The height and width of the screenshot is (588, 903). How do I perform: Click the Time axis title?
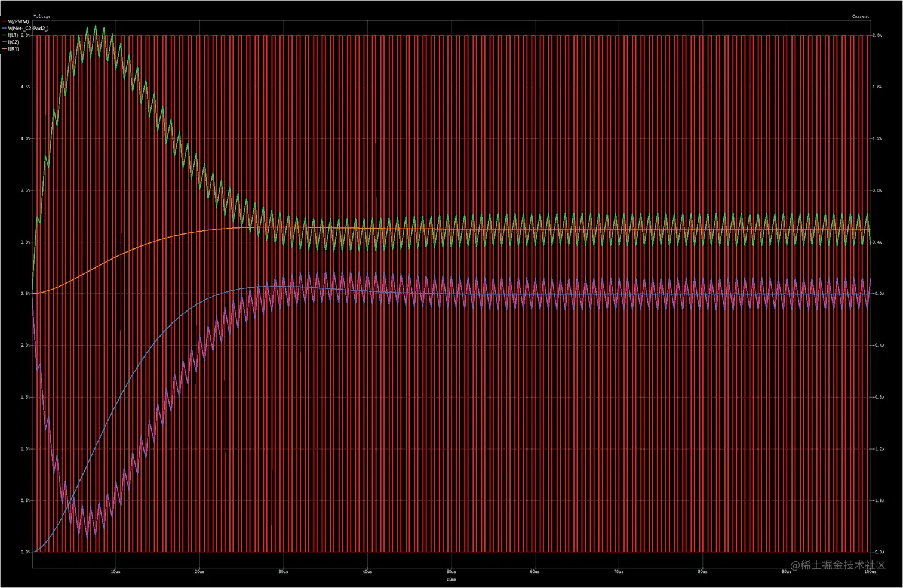tap(451, 579)
